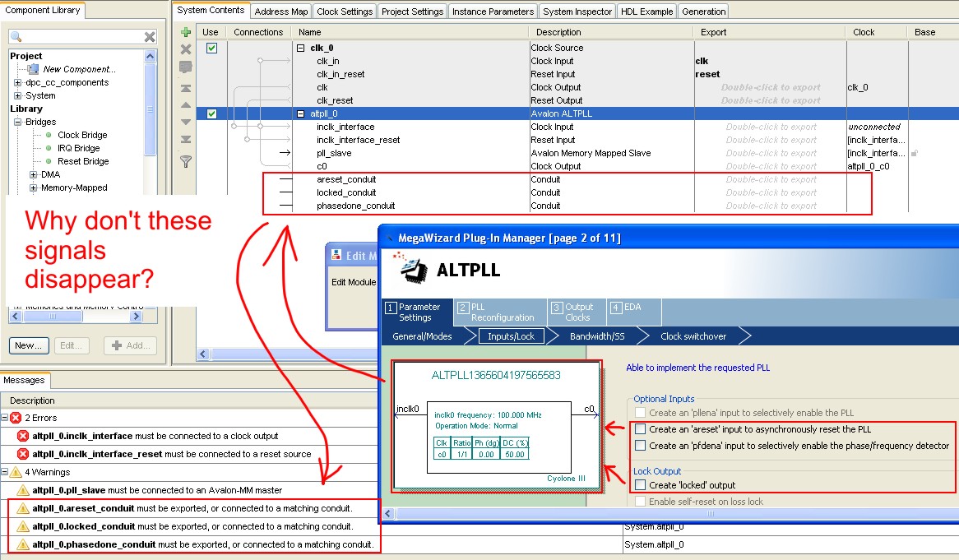Click the Reset Bridge component icon
The height and width of the screenshot is (560, 959).
point(49,161)
